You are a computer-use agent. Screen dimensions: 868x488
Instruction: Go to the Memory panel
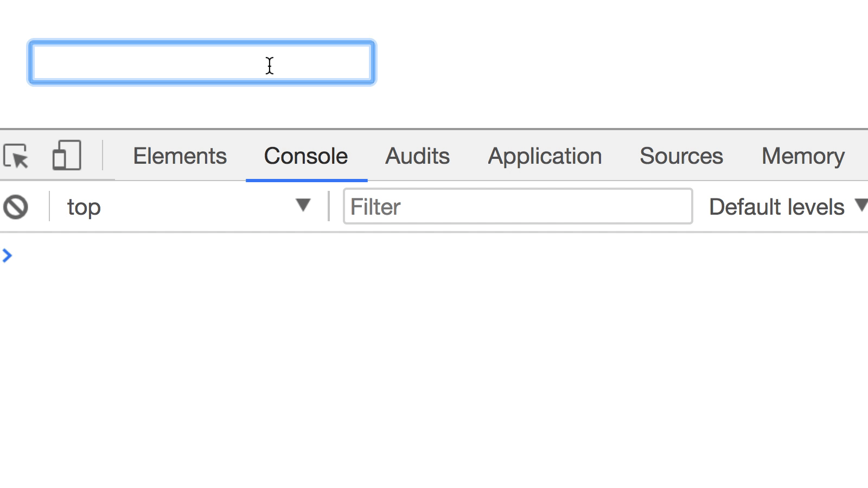tap(802, 156)
